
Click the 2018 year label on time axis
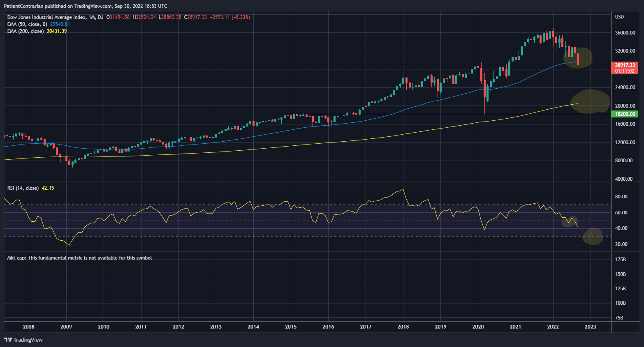(x=403, y=327)
